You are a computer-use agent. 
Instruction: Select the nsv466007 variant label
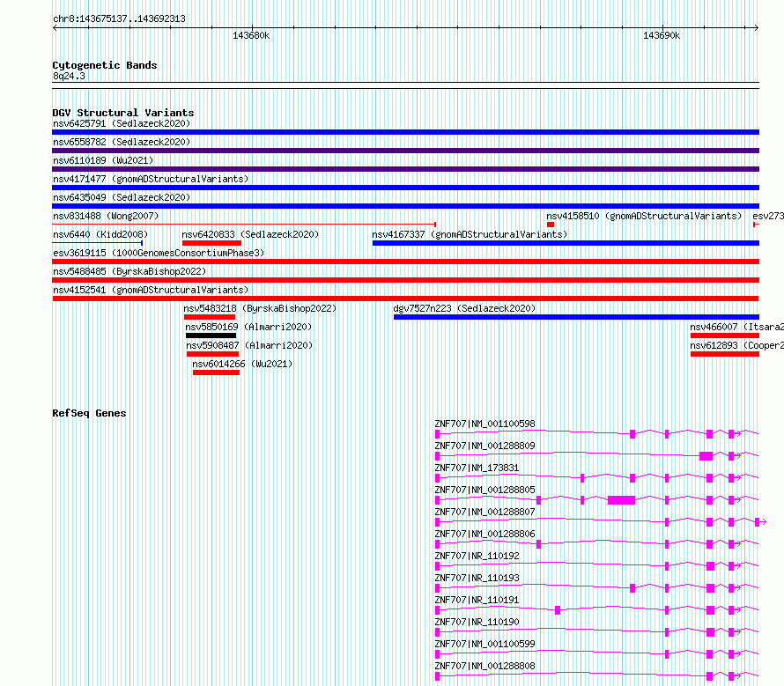point(736,327)
